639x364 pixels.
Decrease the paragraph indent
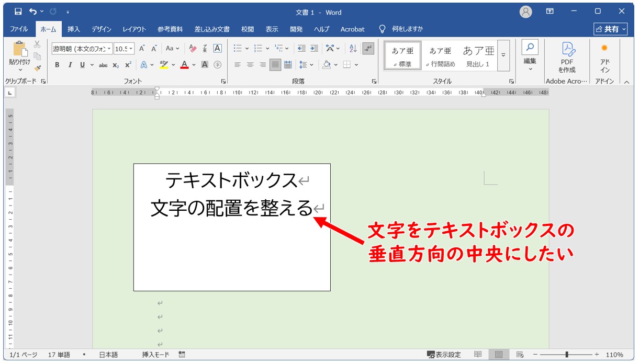coord(301,49)
